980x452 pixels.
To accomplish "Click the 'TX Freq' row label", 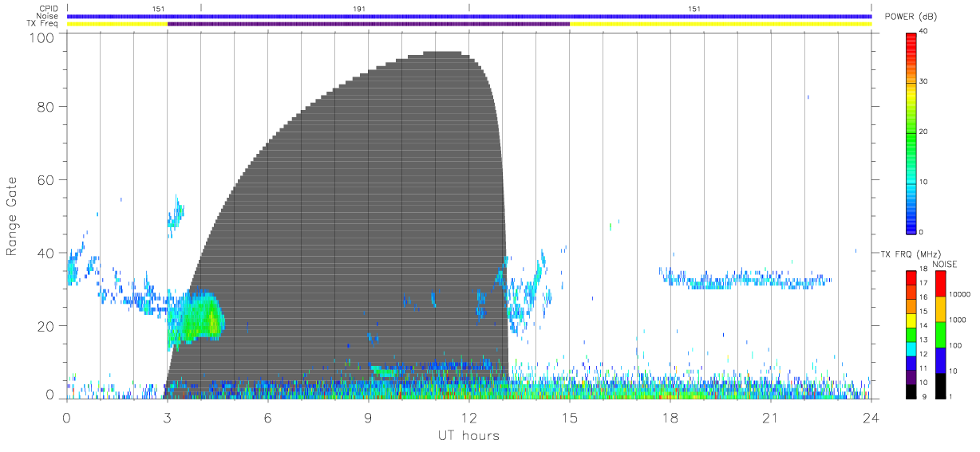I will click(x=42, y=24).
